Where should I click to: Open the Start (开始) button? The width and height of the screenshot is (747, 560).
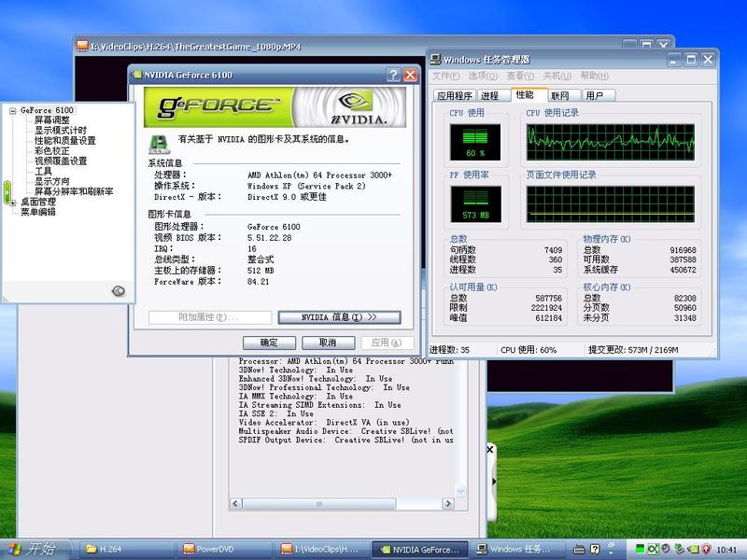35,549
